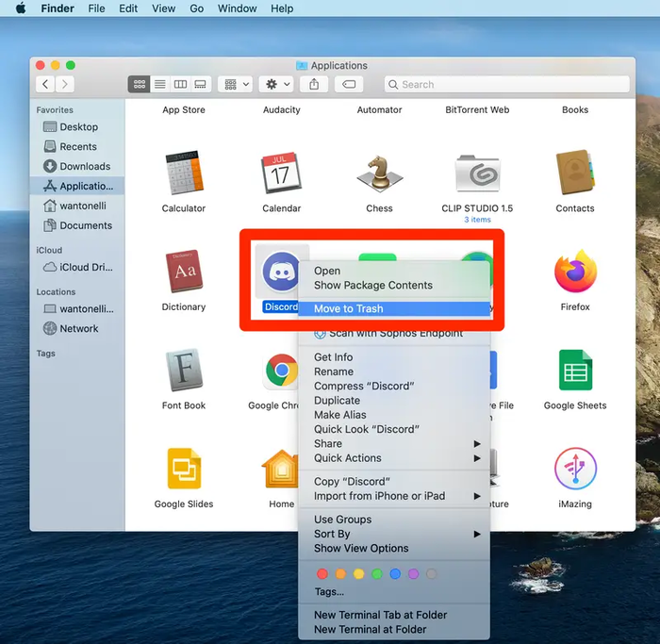660x644 pixels.
Task: Select the Google Chrome app icon
Action: 281,370
